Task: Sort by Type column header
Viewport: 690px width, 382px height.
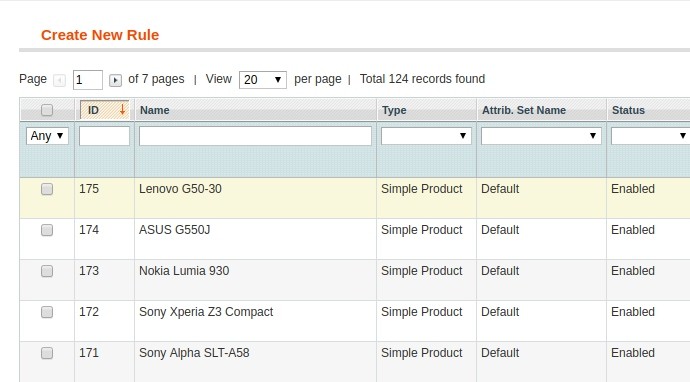Action: 394,110
